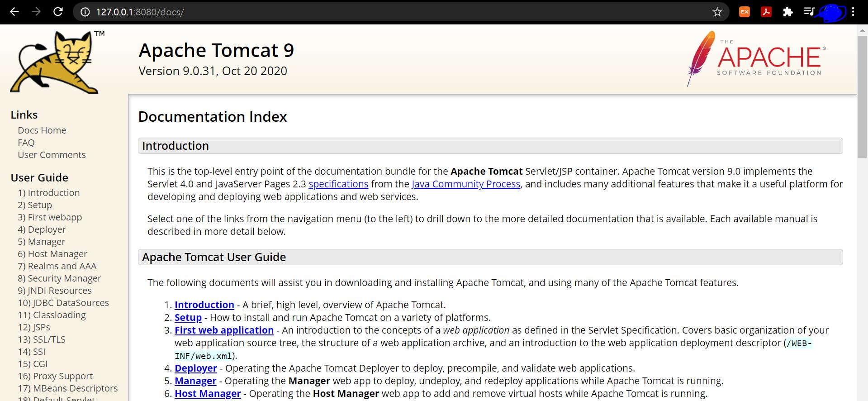Open the bold Deployer link in list
The image size is (868, 401).
pyautogui.click(x=196, y=368)
